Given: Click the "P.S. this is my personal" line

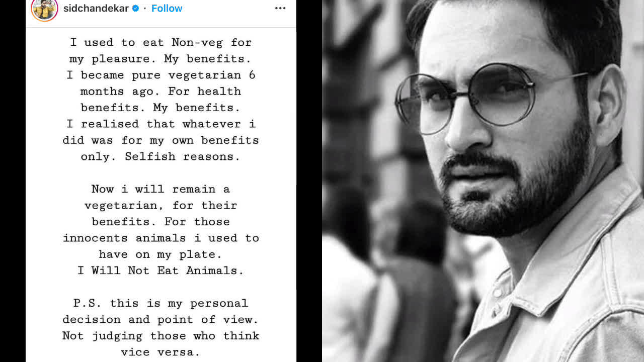Looking at the screenshot, I should (x=160, y=303).
